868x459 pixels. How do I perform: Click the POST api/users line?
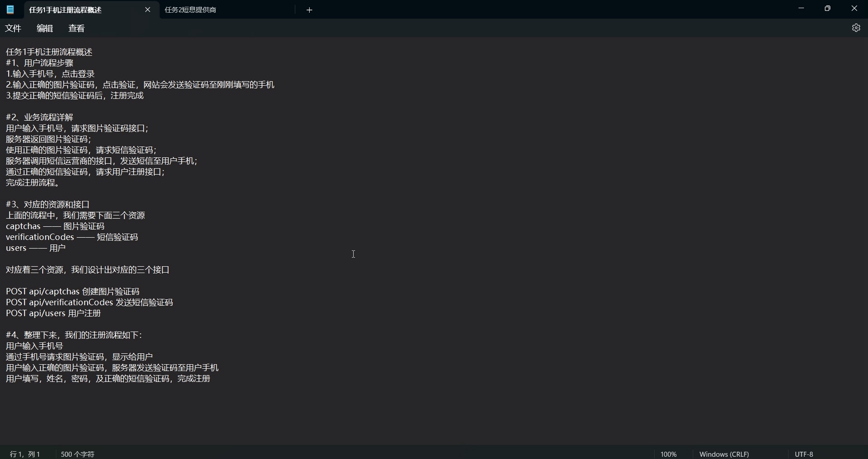pos(54,313)
